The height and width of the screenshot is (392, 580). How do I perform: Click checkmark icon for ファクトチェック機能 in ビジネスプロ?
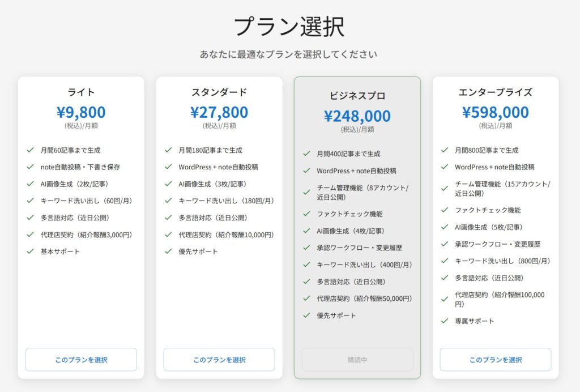[x=306, y=214]
